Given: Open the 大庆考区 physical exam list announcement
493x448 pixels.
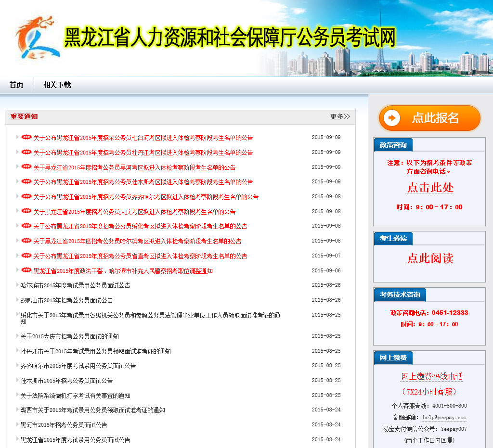Looking at the screenshot, I should point(135,212).
